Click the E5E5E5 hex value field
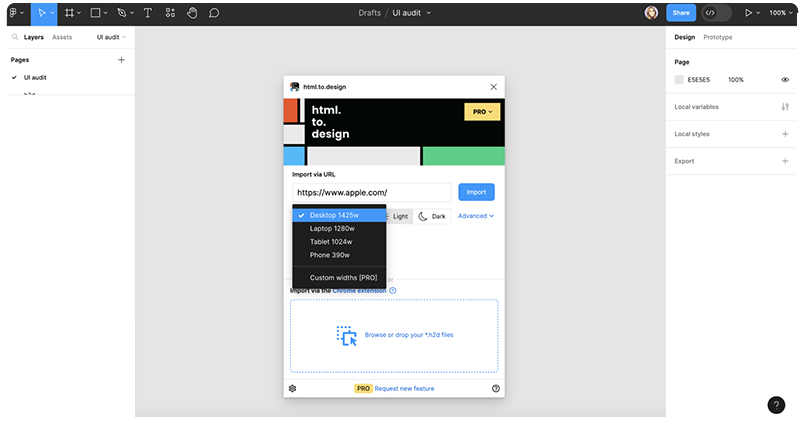This screenshot has width=800, height=427. [x=698, y=80]
